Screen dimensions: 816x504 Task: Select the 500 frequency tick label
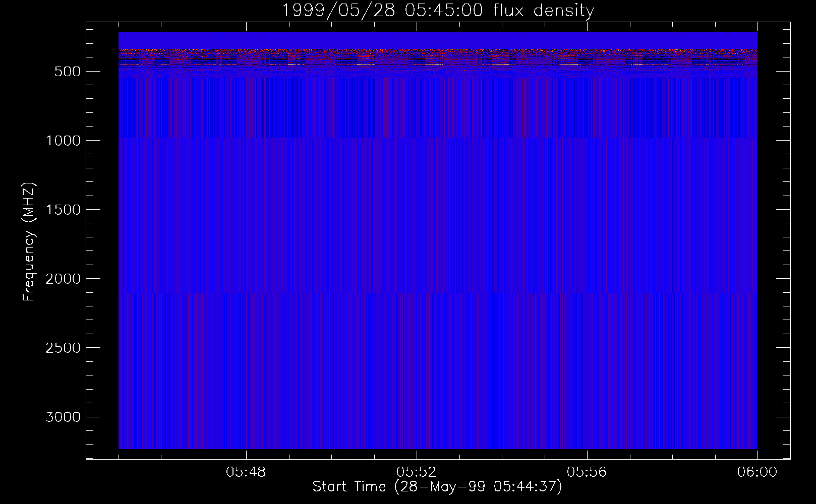tap(68, 72)
